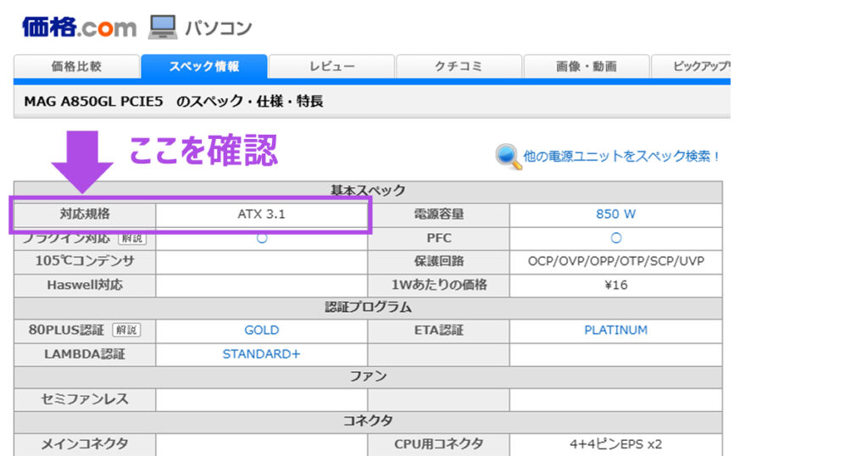Click the メインコネクタ label cell
The image size is (868, 456).
(x=85, y=444)
